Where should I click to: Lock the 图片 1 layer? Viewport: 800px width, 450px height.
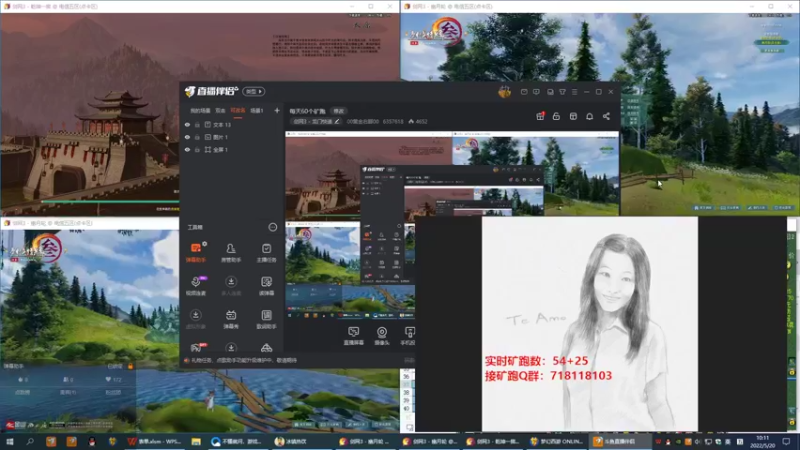(x=197, y=137)
